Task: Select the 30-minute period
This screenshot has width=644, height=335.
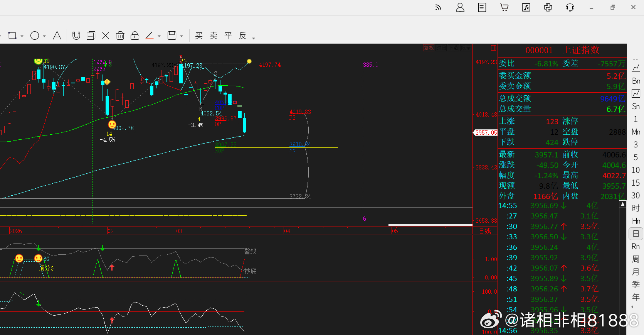Action: 636,195
